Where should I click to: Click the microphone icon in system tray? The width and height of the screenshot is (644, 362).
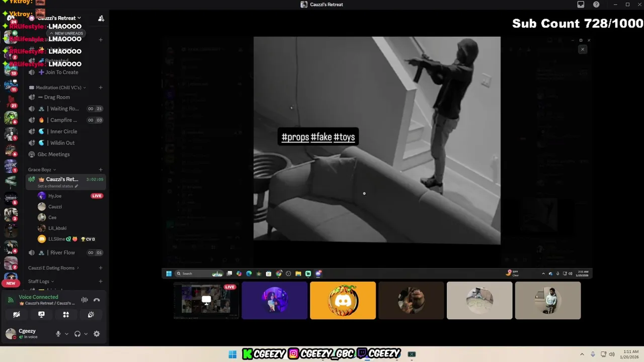coord(593,354)
